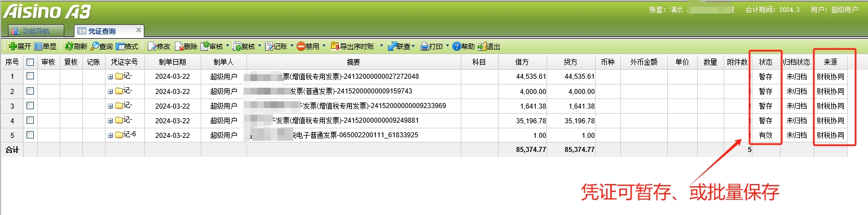The height and width of the screenshot is (215, 868).
Task: Click the 退出 exit icon
Action: [482, 46]
